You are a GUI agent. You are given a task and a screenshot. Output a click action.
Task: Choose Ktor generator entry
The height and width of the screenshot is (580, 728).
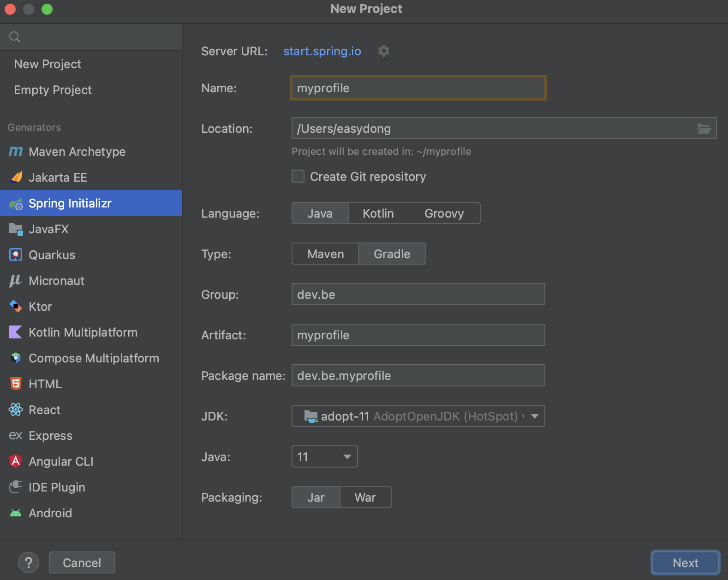(91, 307)
